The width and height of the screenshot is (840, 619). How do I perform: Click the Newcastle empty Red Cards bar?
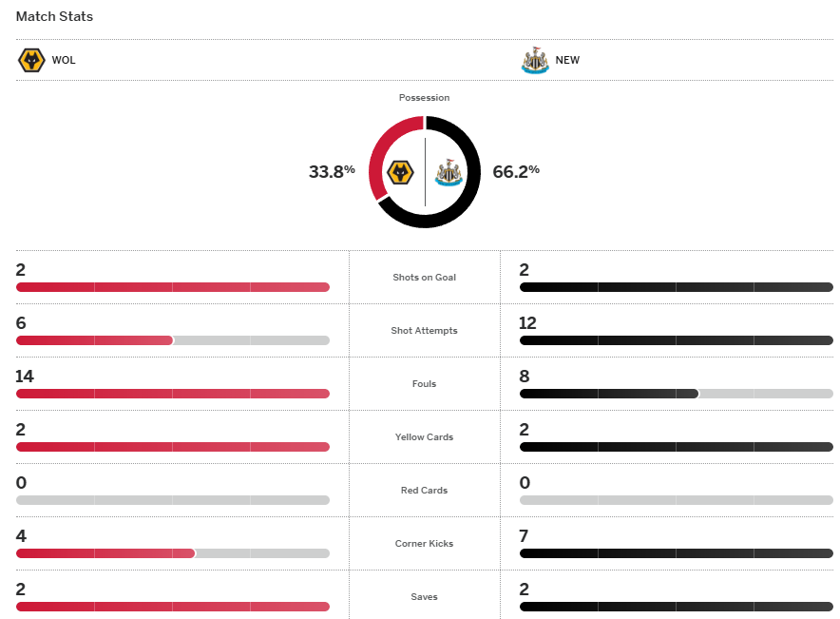tap(676, 500)
